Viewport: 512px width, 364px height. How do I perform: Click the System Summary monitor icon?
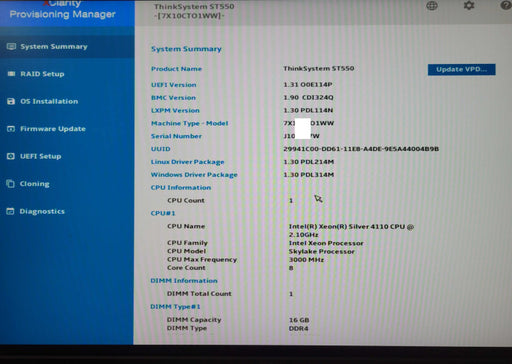click(11, 46)
